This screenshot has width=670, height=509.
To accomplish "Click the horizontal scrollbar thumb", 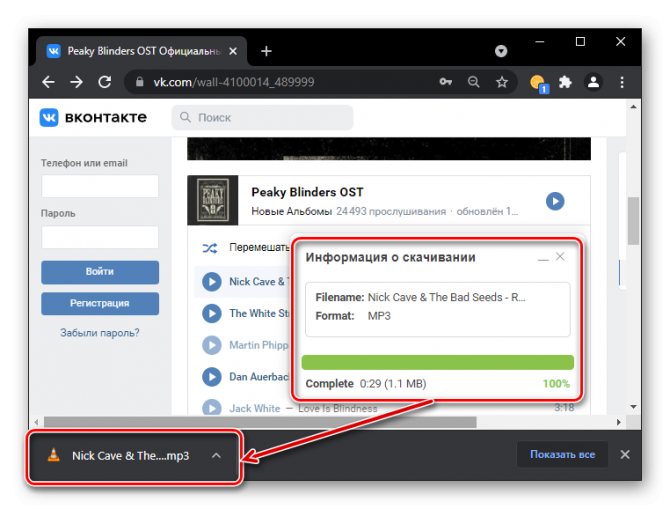I will tap(260, 422).
